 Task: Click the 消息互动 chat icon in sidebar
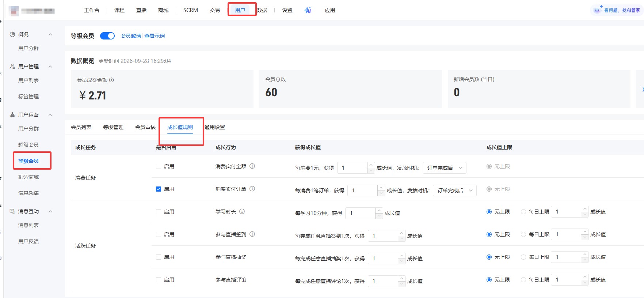12,211
